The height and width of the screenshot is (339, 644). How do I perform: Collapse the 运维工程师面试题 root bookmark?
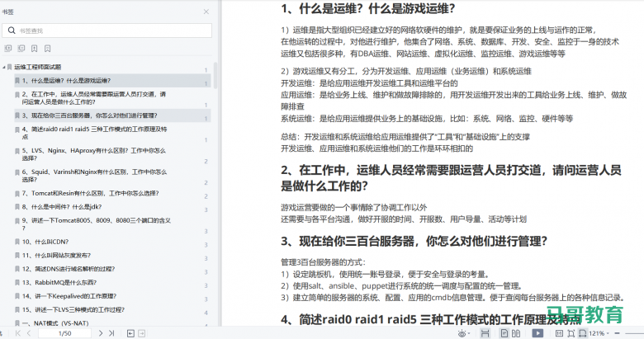pos(7,67)
